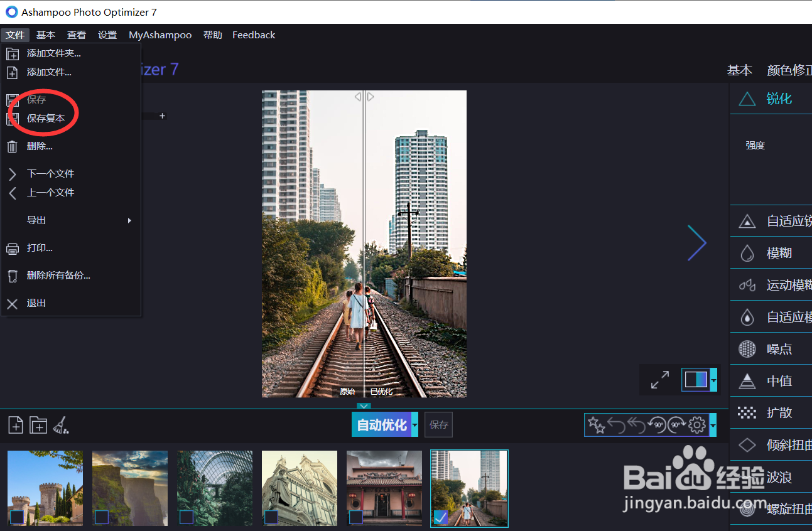Choose 添加文件... from file menu
This screenshot has height=531, width=812.
[71, 72]
